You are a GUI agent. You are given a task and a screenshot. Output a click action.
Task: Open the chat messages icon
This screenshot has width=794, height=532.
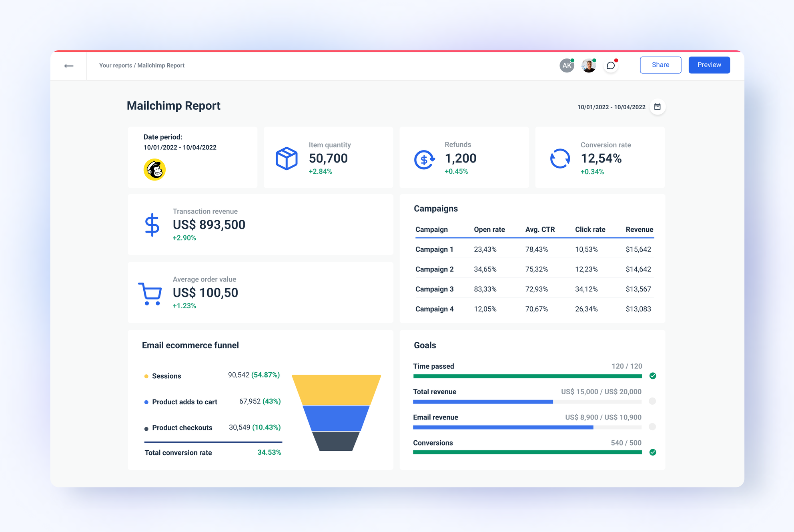click(611, 65)
